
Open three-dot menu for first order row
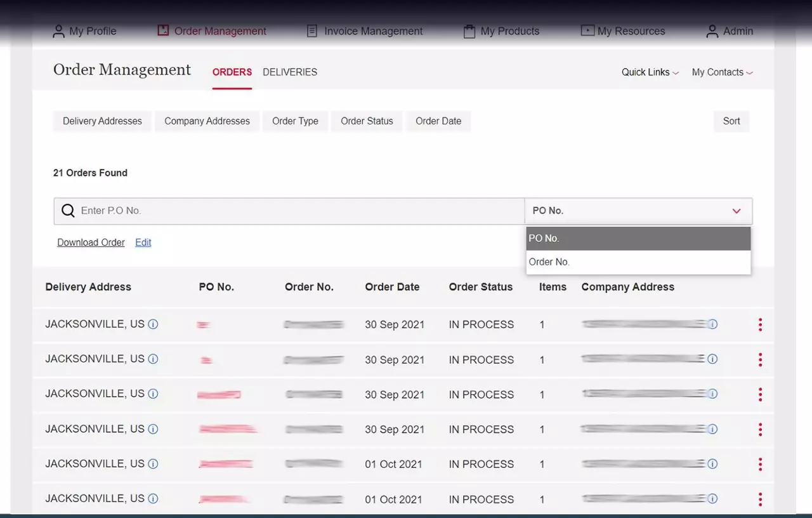point(759,325)
